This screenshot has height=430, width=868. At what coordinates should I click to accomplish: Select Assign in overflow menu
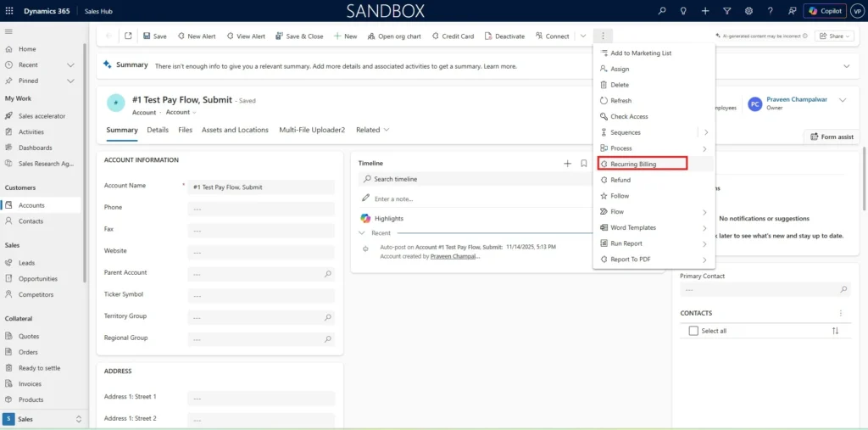[x=654, y=70]
